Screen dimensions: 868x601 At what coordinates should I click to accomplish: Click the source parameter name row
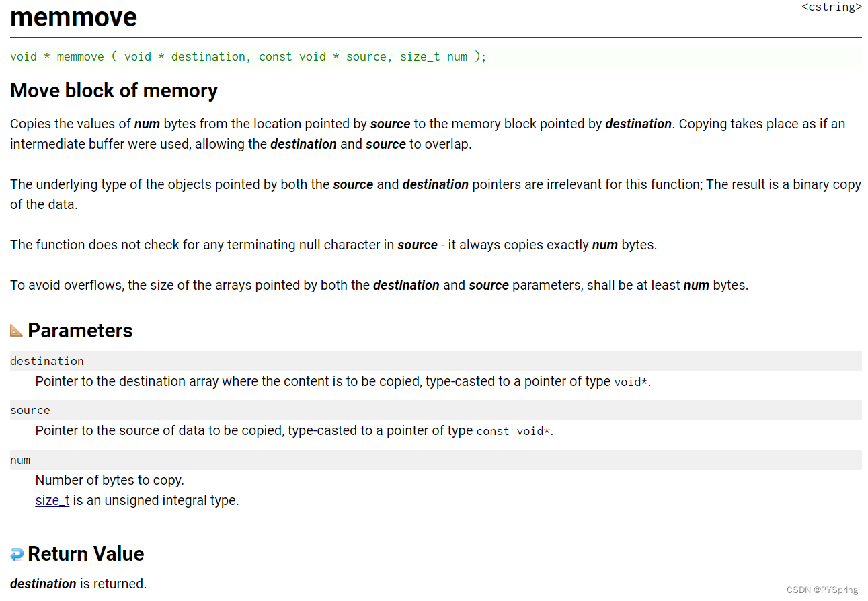435,410
